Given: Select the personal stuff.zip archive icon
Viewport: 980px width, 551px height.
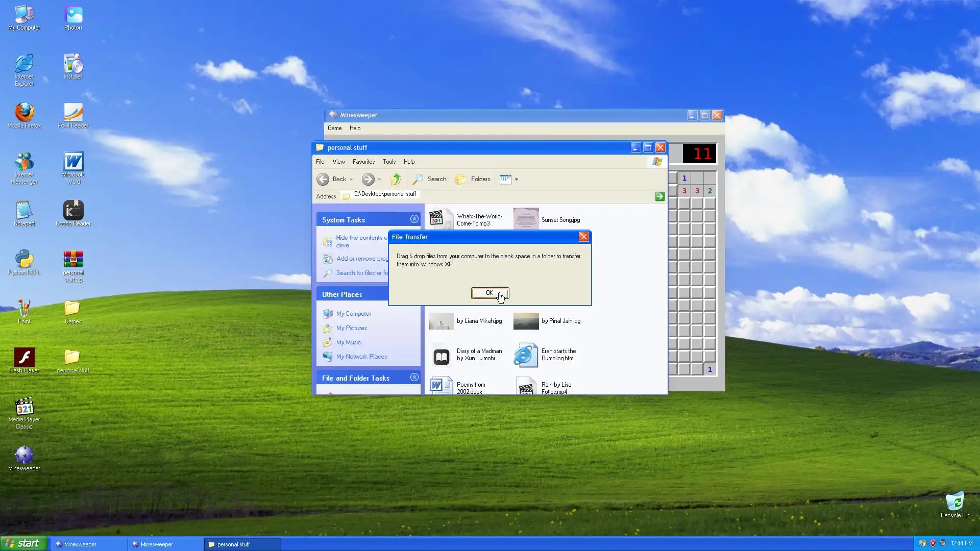Looking at the screenshot, I should (x=73, y=260).
